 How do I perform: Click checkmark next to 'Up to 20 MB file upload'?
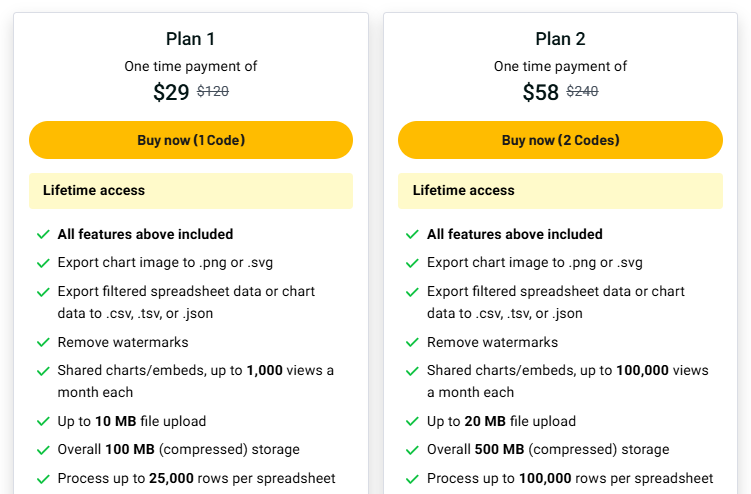(412, 422)
